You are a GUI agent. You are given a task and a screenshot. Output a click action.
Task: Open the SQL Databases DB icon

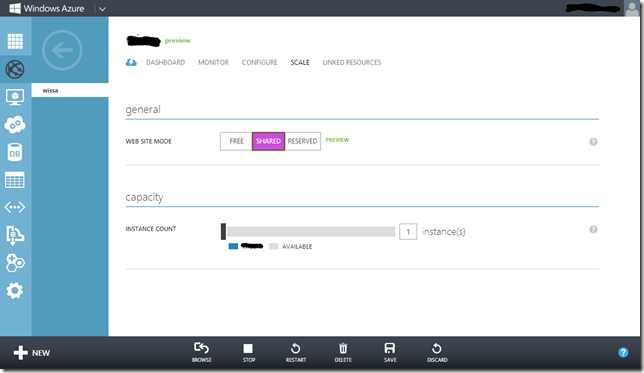coord(15,152)
